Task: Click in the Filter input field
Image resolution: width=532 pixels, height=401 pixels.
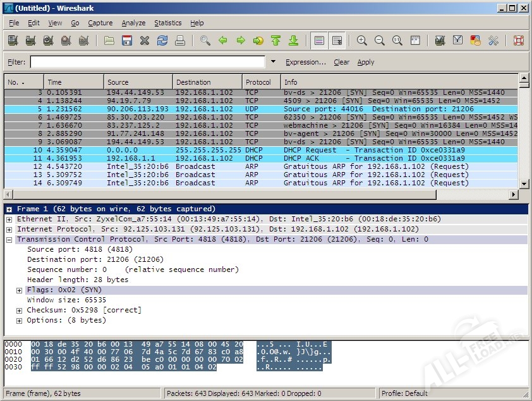Action: point(147,62)
